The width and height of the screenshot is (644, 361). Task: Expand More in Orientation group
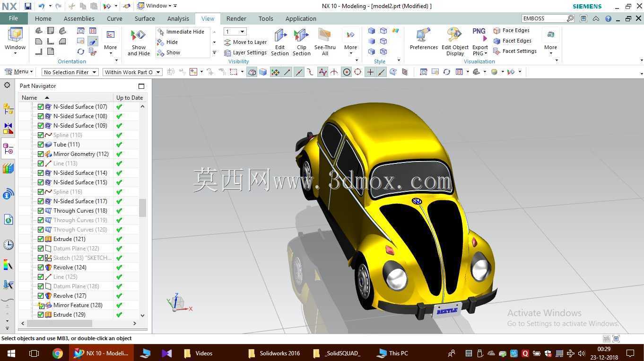[110, 41]
